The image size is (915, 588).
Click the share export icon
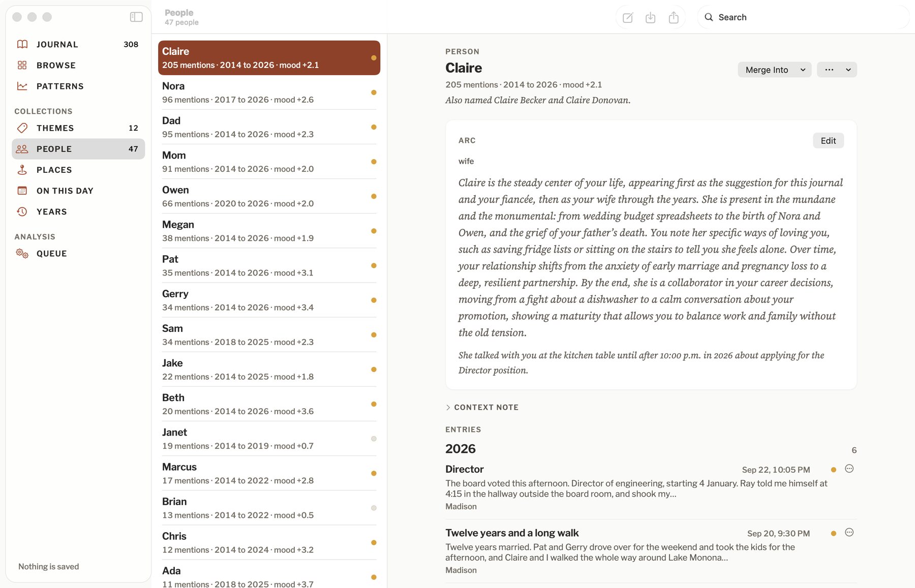pyautogui.click(x=674, y=18)
